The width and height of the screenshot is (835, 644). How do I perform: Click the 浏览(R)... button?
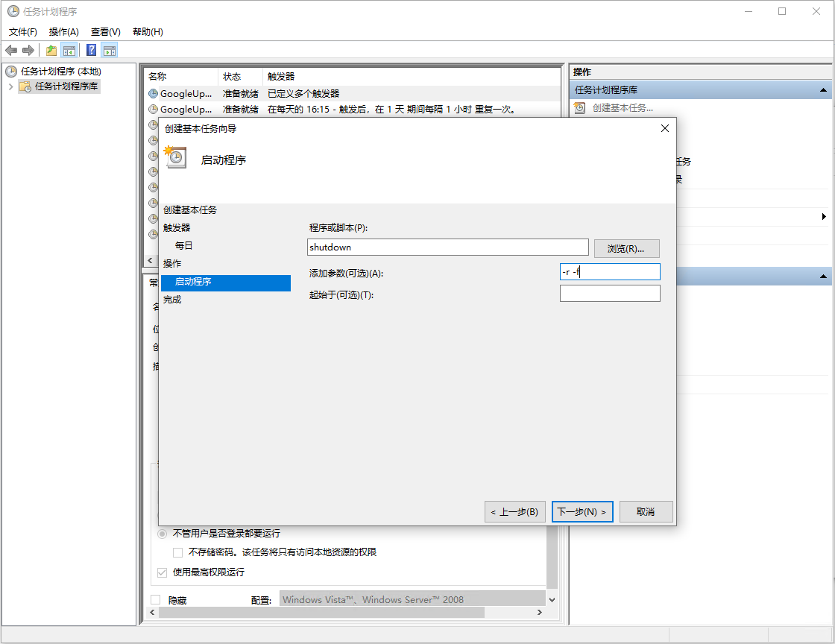click(626, 248)
